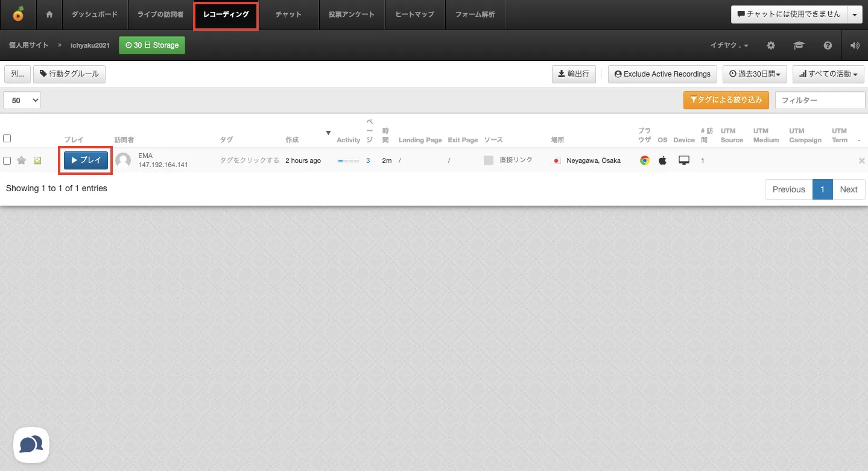Tick the EMA recording row checkbox
868x471 pixels.
click(7, 160)
